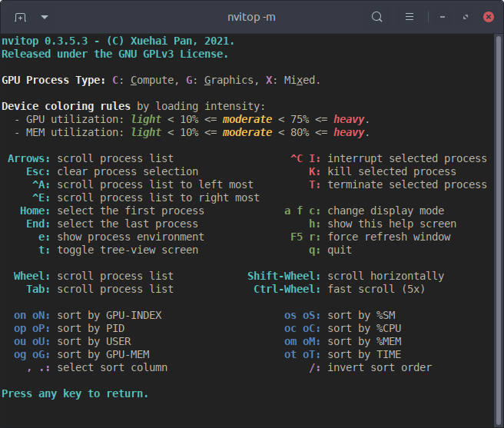
Task: Click the terminal vertical scrollbar
Action: pyautogui.click(x=498, y=231)
